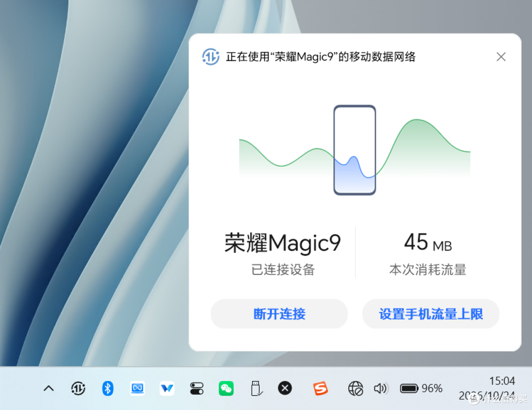The height and width of the screenshot is (410, 532).
Task: Open Bluetooth tray icon
Action: 107,388
